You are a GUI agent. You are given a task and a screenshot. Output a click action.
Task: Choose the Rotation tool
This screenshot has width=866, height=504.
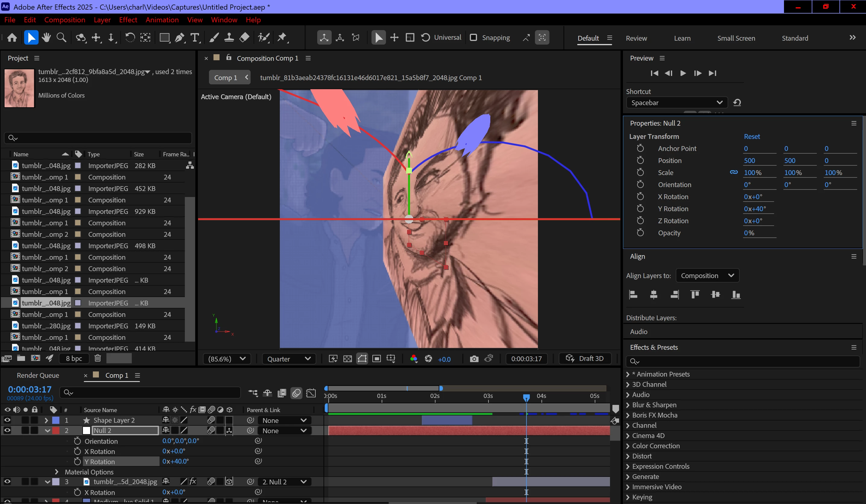point(130,38)
